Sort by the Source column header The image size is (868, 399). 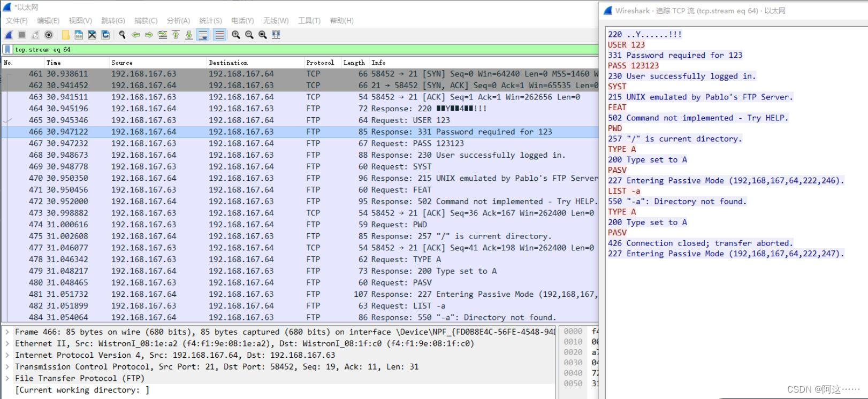(158, 63)
